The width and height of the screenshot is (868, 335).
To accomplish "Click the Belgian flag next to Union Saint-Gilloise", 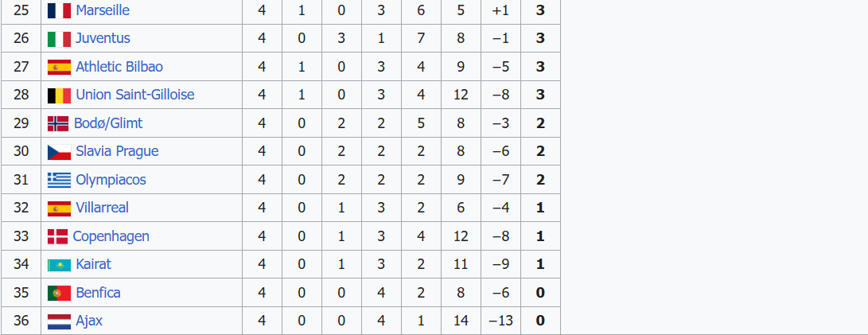I will click(59, 95).
